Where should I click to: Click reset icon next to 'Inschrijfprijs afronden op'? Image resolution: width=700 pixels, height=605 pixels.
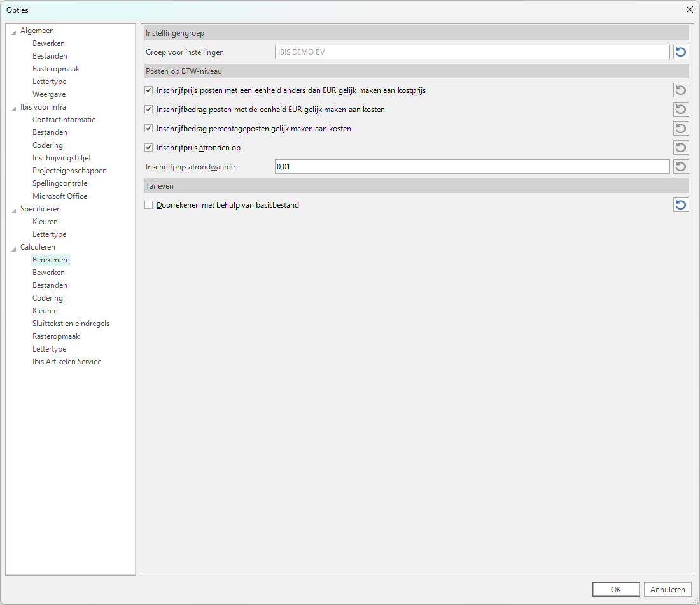(x=681, y=148)
